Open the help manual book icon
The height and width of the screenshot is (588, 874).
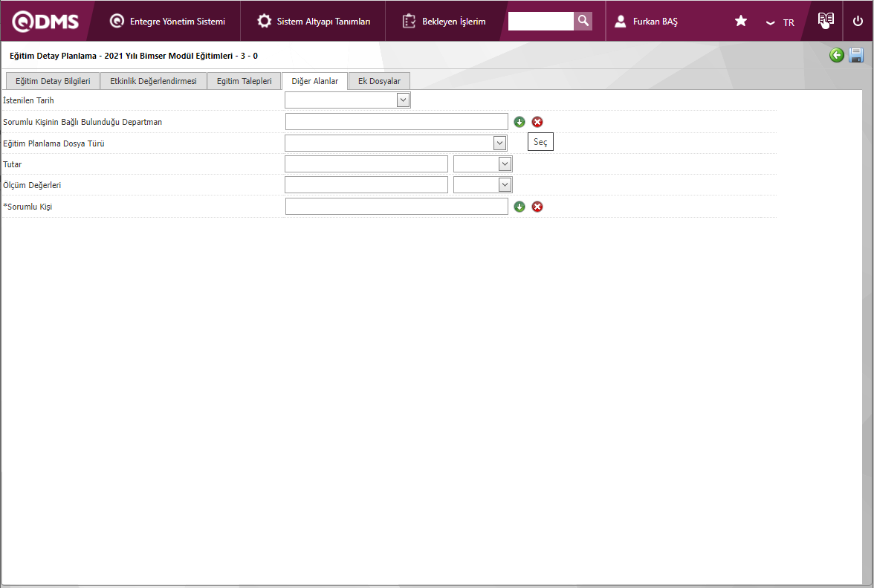pyautogui.click(x=826, y=21)
